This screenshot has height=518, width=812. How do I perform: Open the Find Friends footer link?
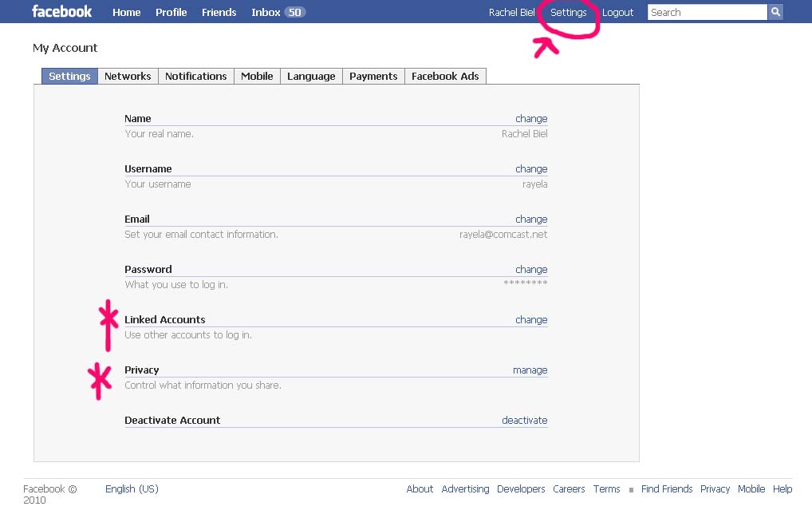(x=667, y=489)
